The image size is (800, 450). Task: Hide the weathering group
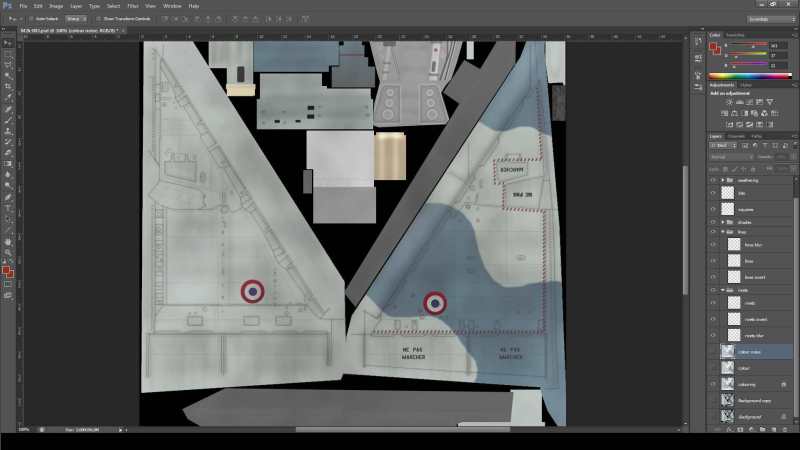point(713,180)
